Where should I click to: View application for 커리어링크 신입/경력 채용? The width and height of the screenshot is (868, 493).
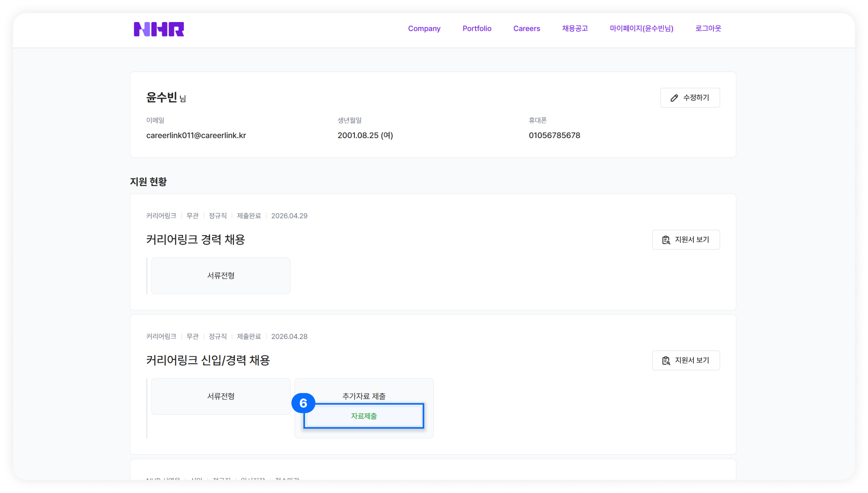tap(686, 360)
